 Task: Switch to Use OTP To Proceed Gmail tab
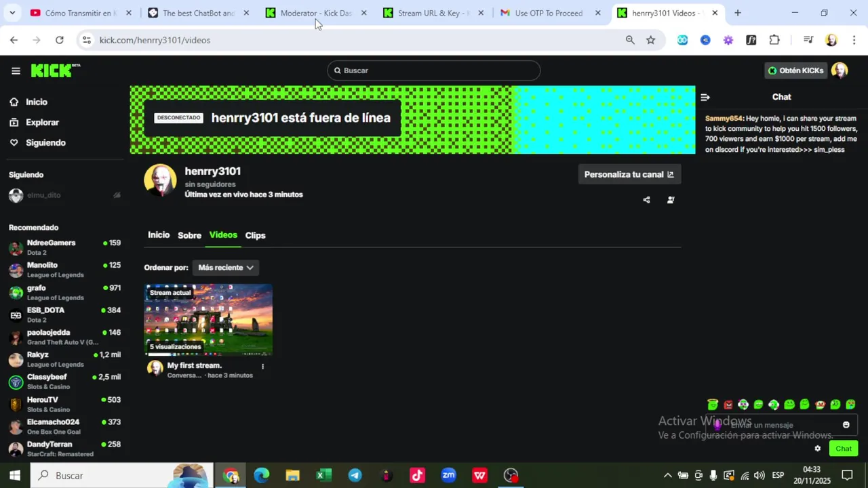[549, 13]
